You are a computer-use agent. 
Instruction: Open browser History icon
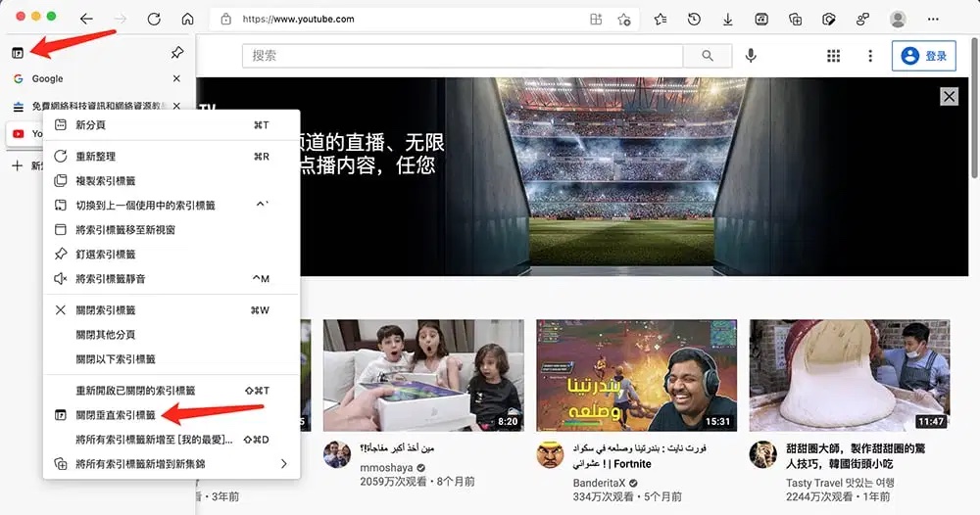694,20
